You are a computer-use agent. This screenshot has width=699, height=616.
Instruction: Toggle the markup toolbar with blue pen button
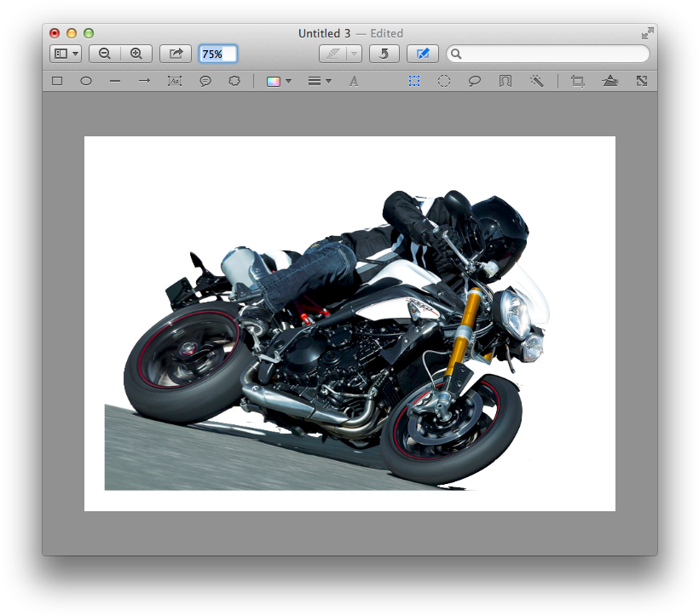pyautogui.click(x=422, y=54)
